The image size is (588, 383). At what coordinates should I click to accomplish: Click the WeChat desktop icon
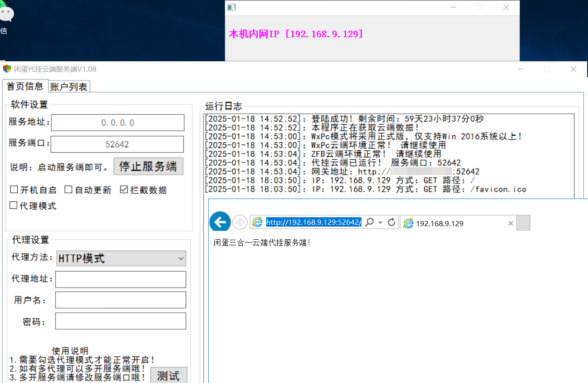[x=6, y=13]
